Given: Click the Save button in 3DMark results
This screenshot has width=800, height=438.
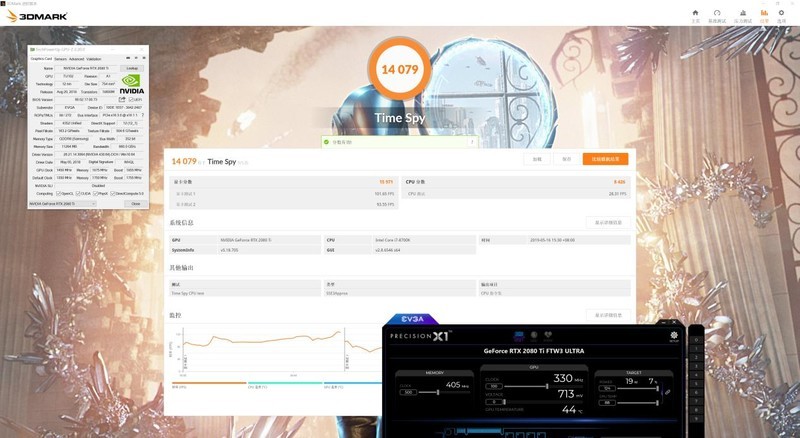Looking at the screenshot, I should coord(566,159).
